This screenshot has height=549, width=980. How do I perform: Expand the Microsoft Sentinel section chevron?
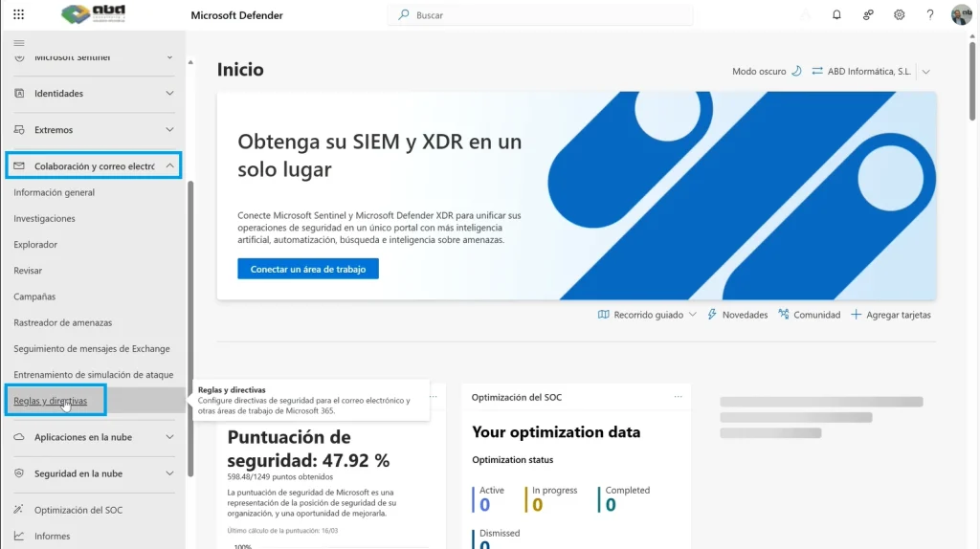point(169,57)
